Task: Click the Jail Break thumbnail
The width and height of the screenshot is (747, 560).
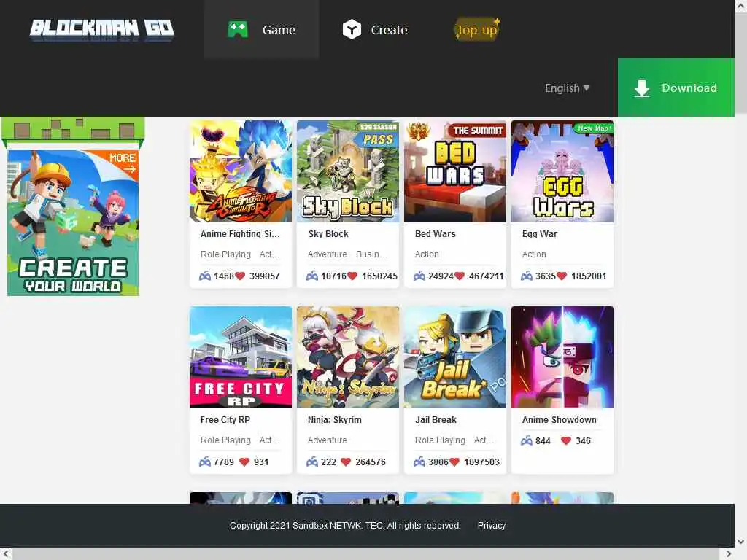Action: [455, 357]
